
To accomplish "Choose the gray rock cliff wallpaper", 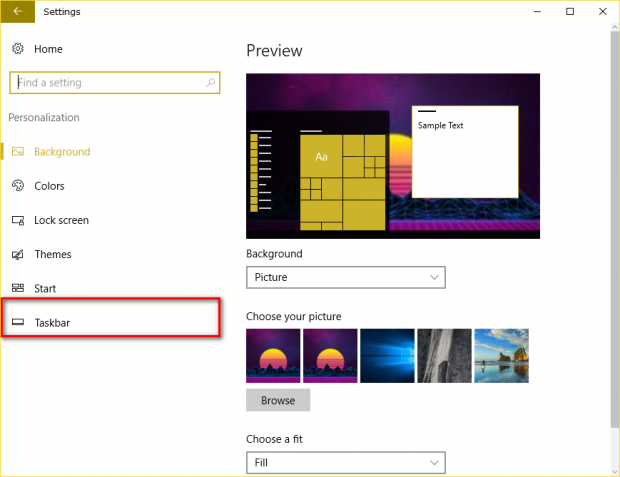I will click(444, 356).
